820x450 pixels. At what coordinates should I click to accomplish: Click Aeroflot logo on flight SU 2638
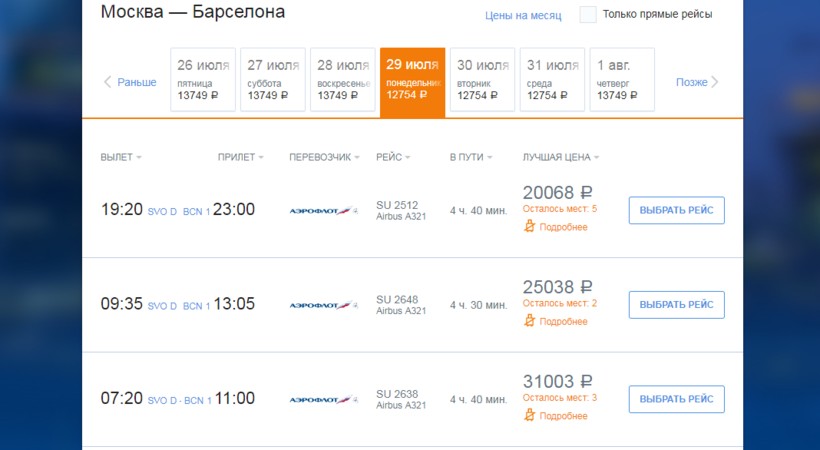[x=323, y=399]
